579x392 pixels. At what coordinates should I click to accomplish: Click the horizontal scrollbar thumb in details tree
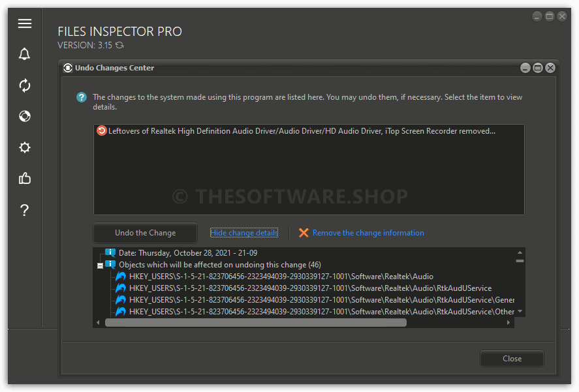pos(255,323)
